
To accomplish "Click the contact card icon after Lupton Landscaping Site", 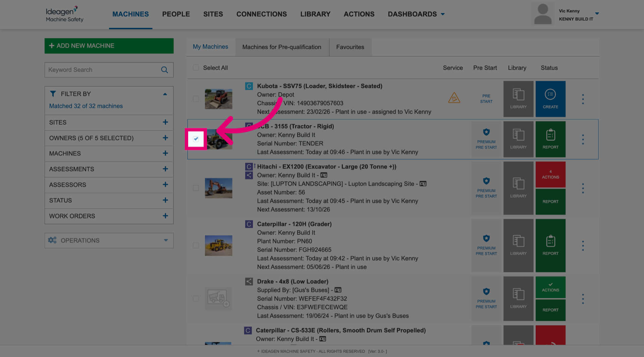I will (423, 184).
